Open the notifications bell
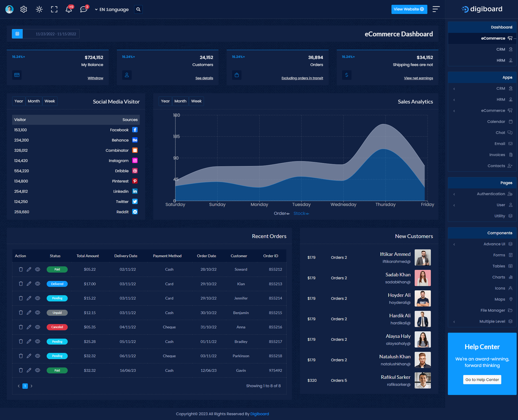This screenshot has width=518, height=420. 69,9
